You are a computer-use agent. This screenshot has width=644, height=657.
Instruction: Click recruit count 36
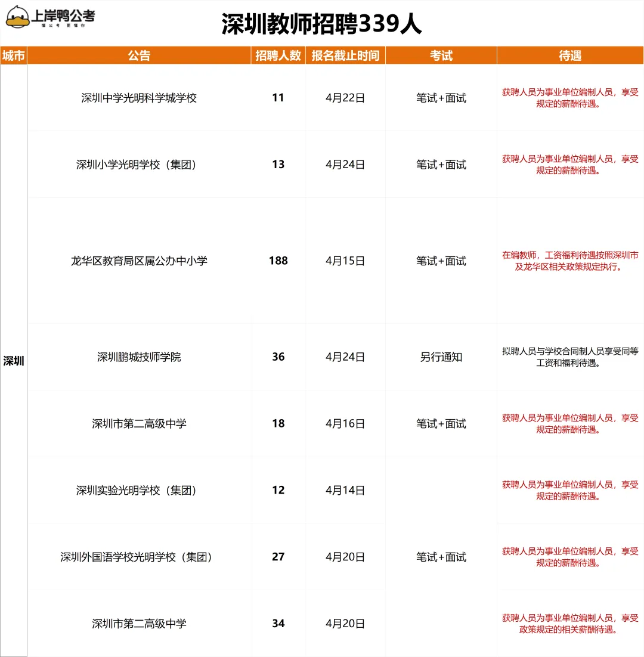pos(278,357)
